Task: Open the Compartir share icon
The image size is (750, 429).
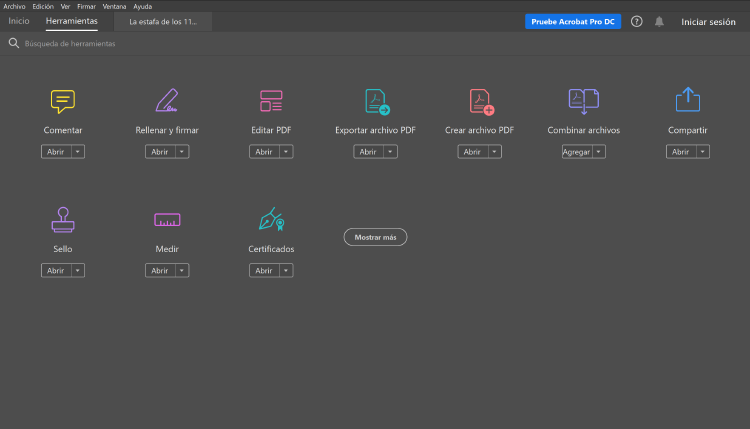Action: click(687, 100)
